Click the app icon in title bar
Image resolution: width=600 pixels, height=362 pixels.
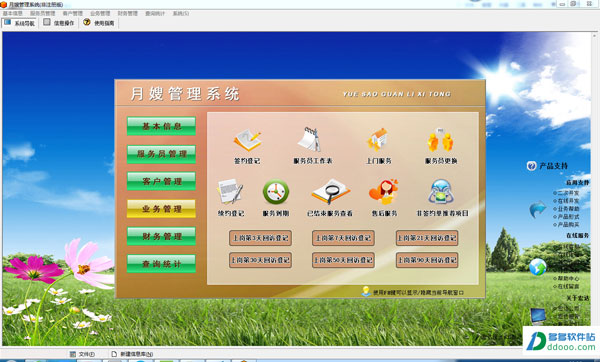3,5
